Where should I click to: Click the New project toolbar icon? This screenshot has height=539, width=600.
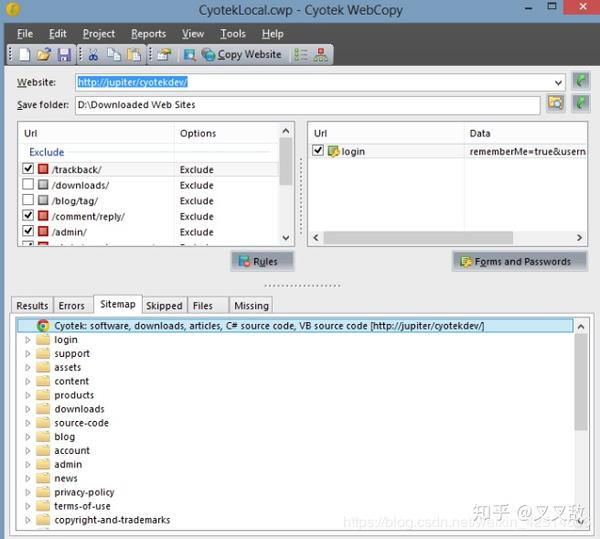[x=24, y=55]
